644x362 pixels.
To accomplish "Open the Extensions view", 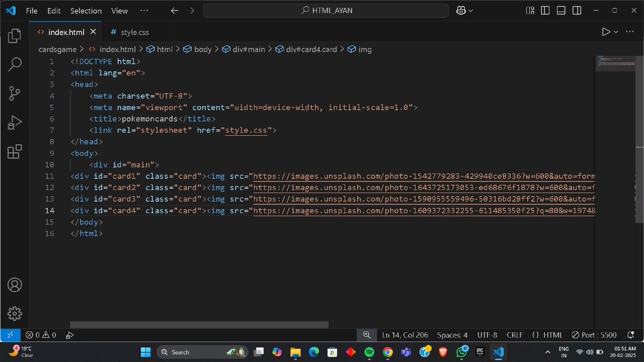I will [x=14, y=152].
